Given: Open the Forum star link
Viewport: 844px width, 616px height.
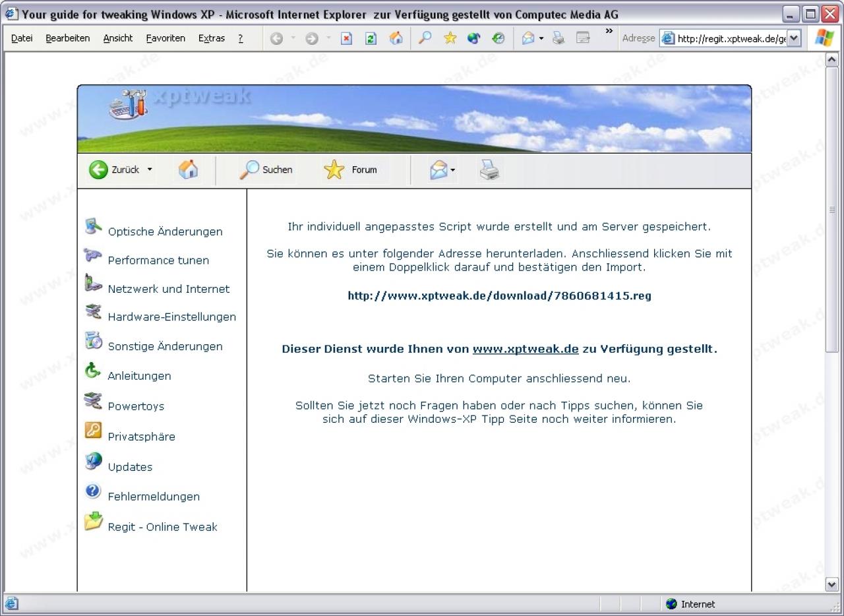Looking at the screenshot, I should click(x=350, y=170).
